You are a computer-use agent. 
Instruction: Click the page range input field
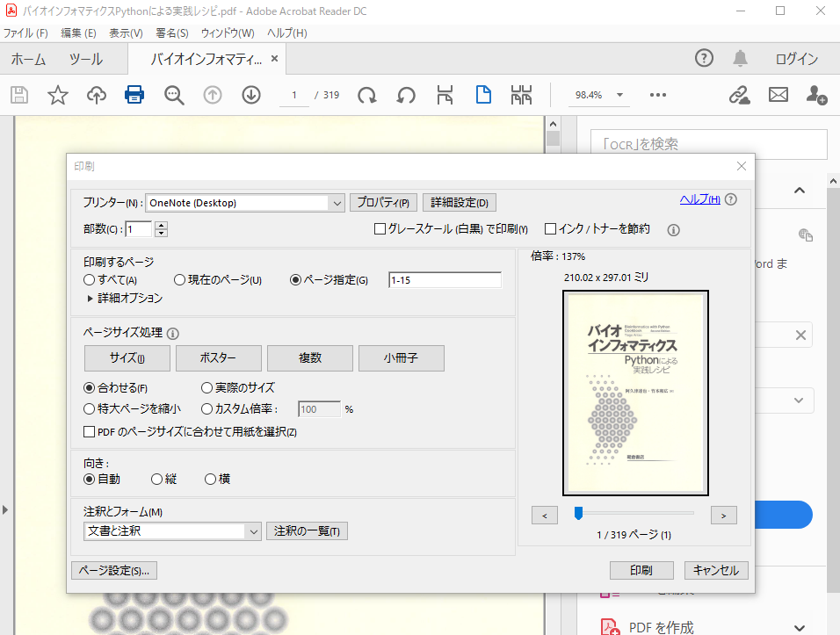445,280
